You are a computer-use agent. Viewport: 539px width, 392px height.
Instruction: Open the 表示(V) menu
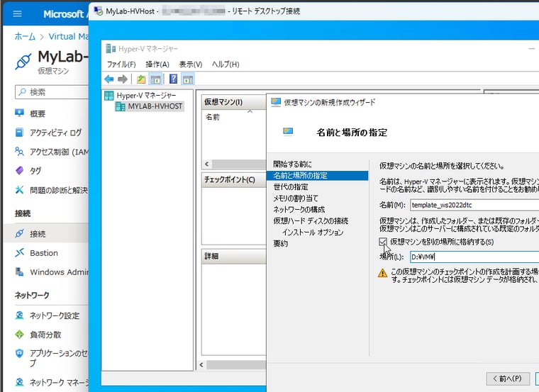click(x=191, y=65)
